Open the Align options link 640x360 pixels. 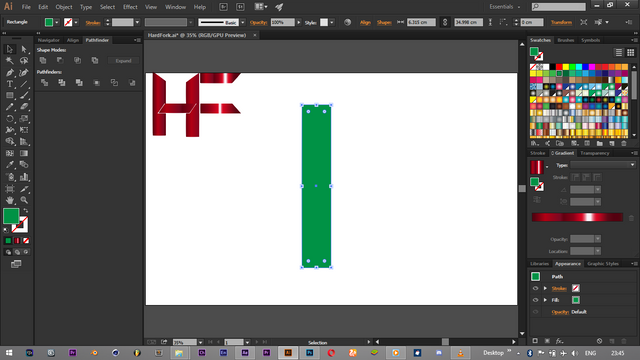[x=365, y=22]
